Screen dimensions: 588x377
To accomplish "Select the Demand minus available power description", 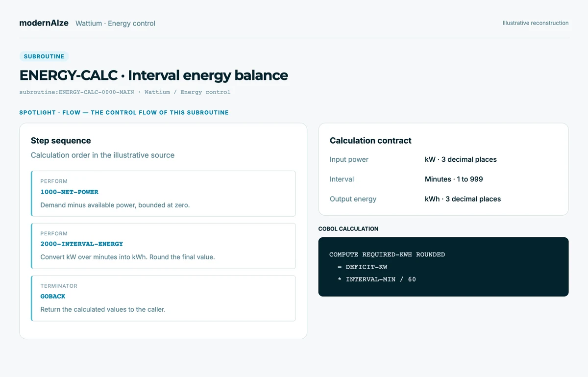I will coord(115,205).
